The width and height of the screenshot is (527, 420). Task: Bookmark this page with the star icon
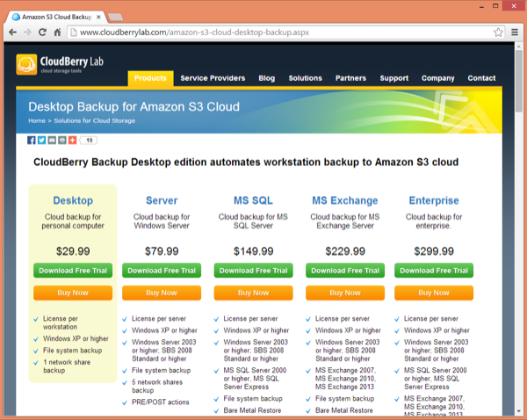[x=498, y=33]
